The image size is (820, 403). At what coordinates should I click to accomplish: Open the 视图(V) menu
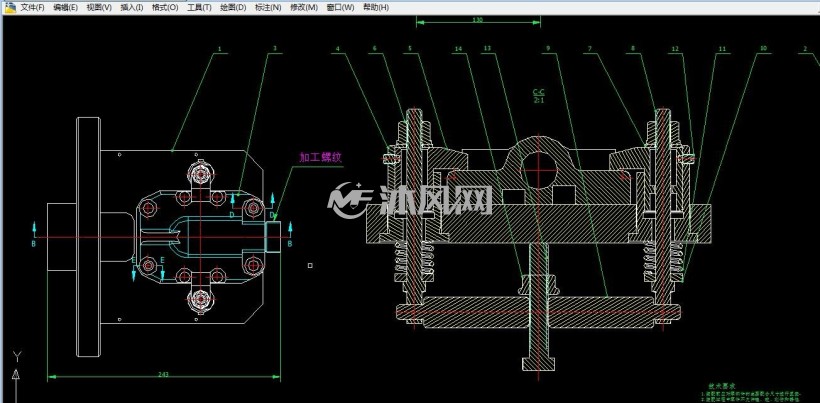(99, 7)
